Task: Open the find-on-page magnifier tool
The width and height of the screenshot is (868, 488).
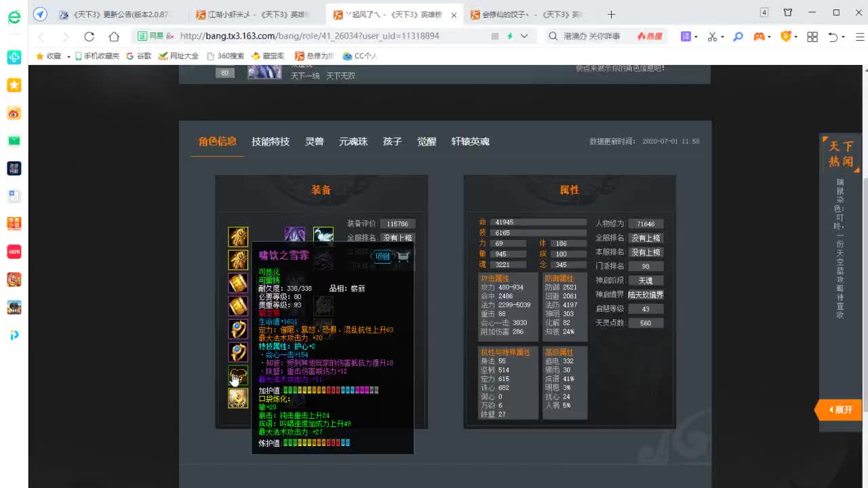Action: coord(737,37)
